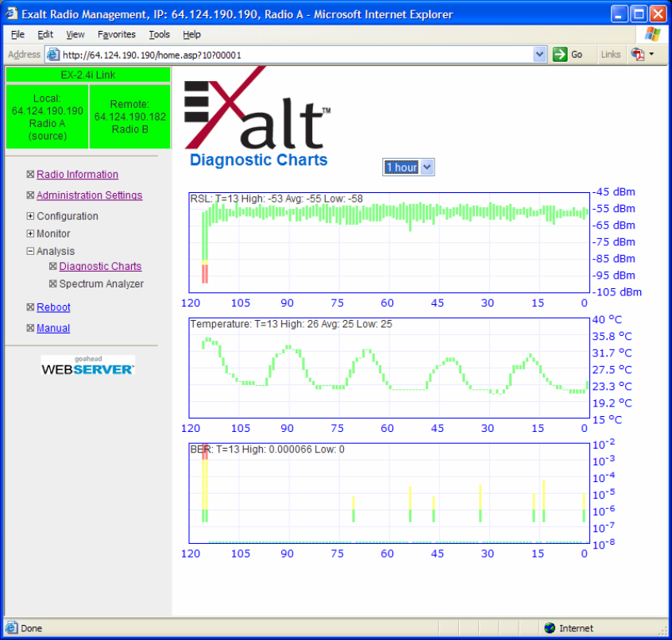Click the Internet Explorer page icon in address bar
The width and height of the screenshot is (672, 640).
click(52, 55)
